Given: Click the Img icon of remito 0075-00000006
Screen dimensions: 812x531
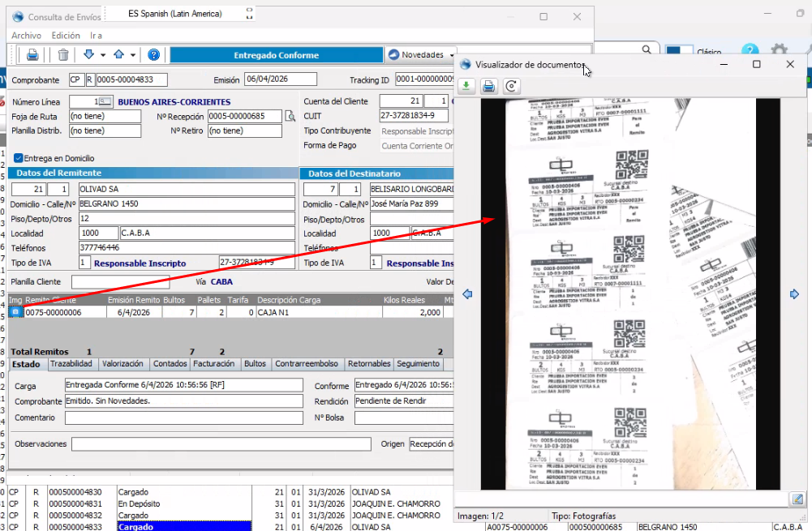Looking at the screenshot, I should (15, 312).
